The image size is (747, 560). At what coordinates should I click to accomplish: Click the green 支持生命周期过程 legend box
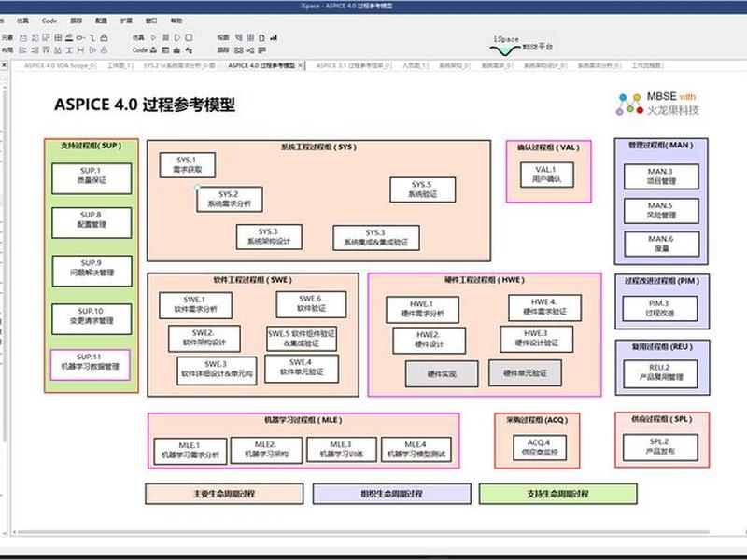pyautogui.click(x=557, y=494)
